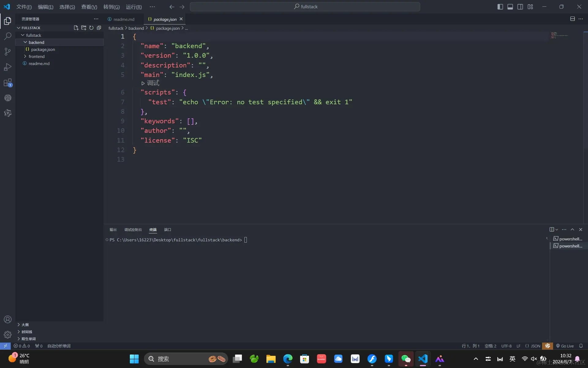Screen dimensions: 588x368
Task: Open the customize layout button
Action: tap(530, 7)
